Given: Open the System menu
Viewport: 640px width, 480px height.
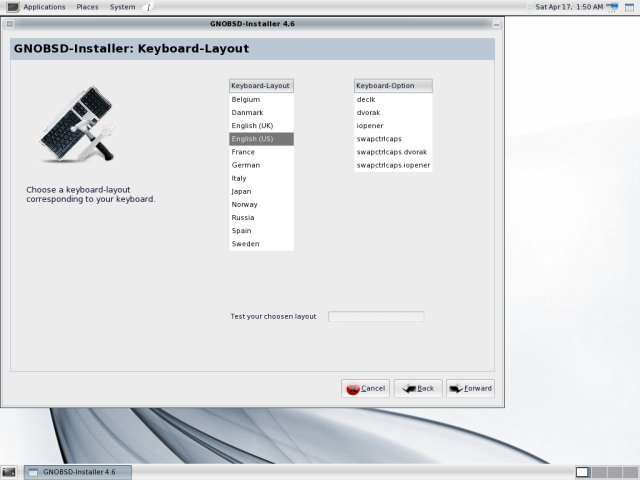Looking at the screenshot, I should point(123,7).
